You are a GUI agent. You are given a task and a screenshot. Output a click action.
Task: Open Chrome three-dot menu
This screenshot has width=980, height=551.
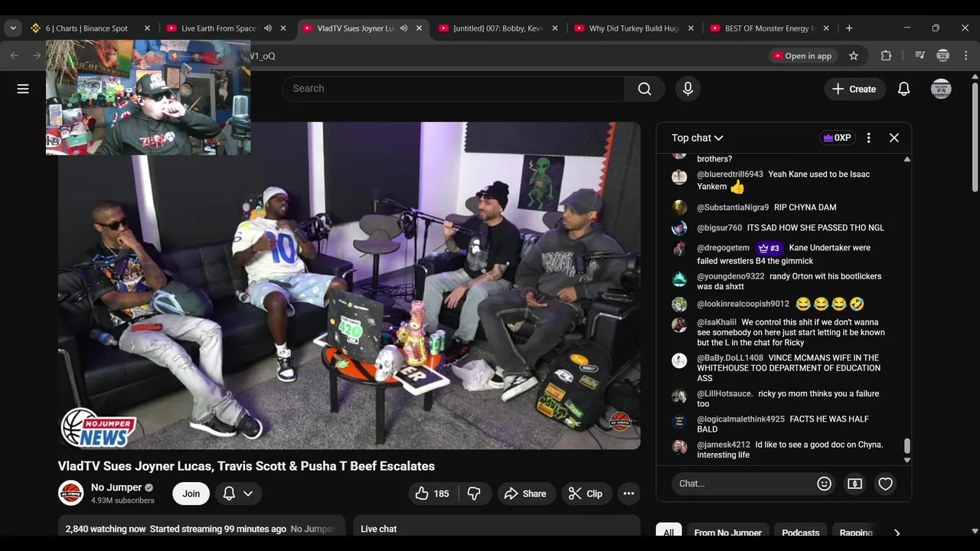click(965, 56)
